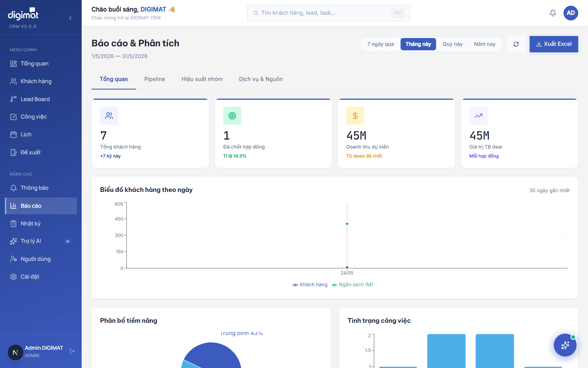Select the 7 ngày qua period
The image size is (588, 368).
point(381,44)
